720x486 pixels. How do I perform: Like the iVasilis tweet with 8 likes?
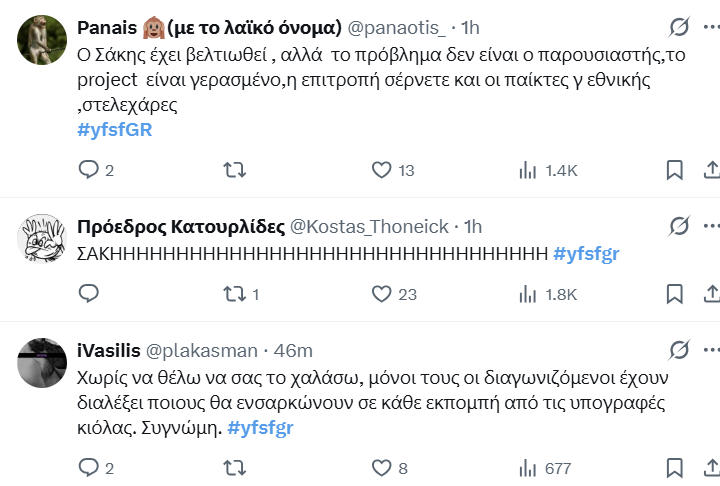coord(381,467)
